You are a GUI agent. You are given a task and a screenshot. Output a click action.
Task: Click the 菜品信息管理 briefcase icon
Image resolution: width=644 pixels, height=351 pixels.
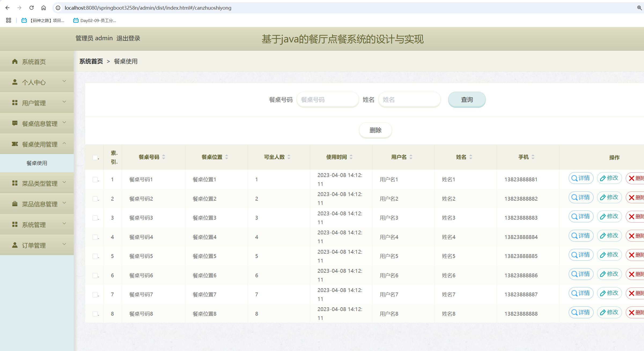(x=15, y=204)
